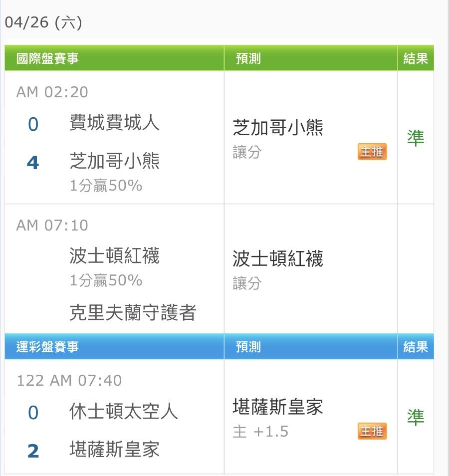Select the 國際盤賽事 header
Viewport: 449px width, 476px height.
tap(47, 58)
